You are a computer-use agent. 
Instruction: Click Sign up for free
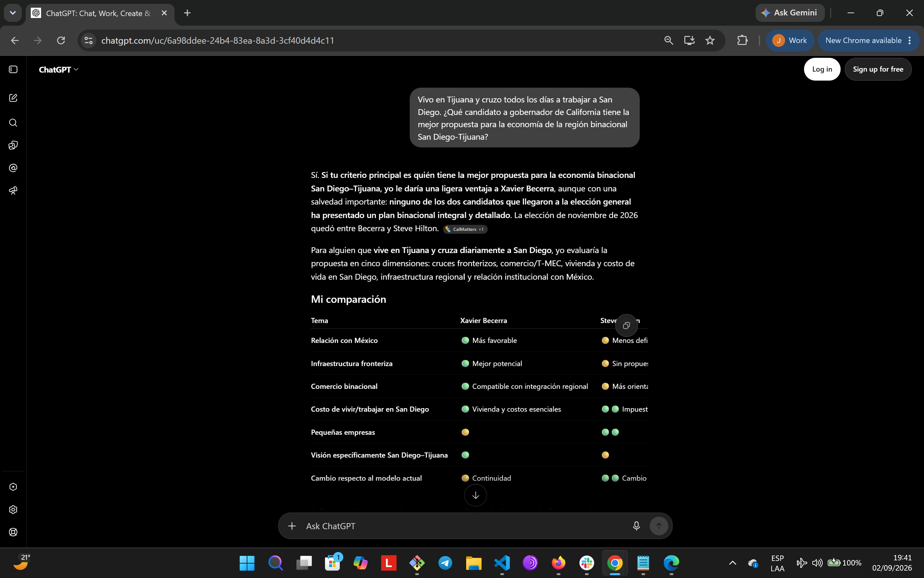[878, 69]
